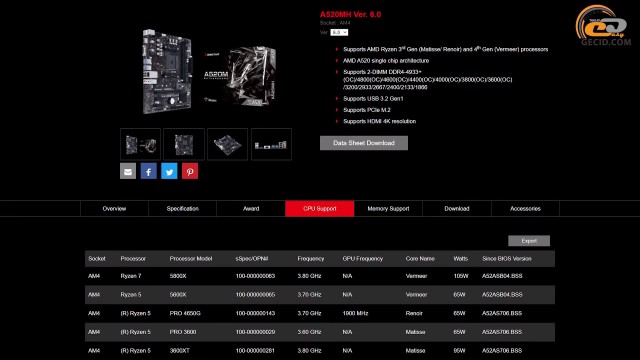Select the motherboard with box thumbnail

140,144
